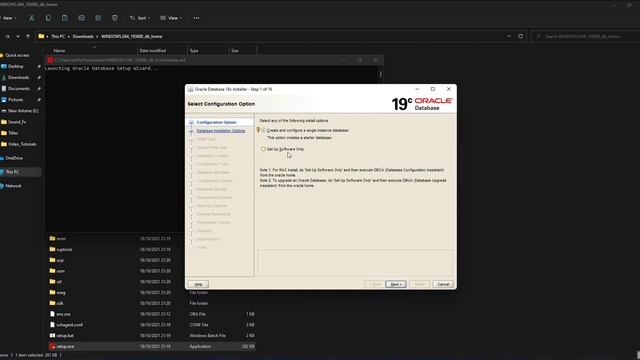Click the Cut icon in the Explorer toolbar
This screenshot has height=360, width=640.
click(x=31, y=18)
